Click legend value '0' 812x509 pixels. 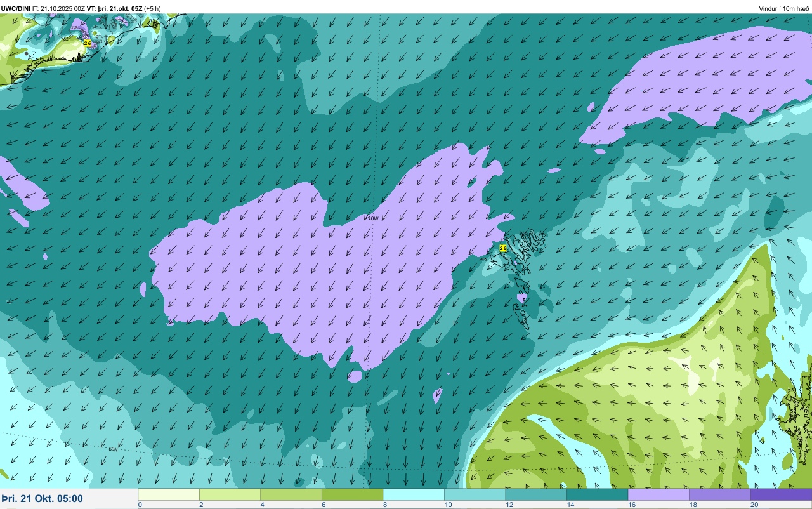(x=140, y=505)
